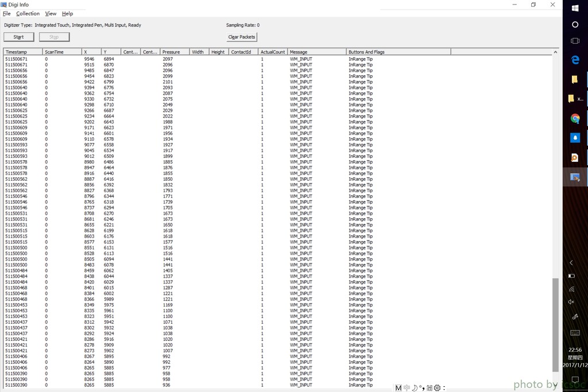The height and width of the screenshot is (392, 588).
Task: Open the folder labeled x... in taskbar
Action: [x=575, y=99]
